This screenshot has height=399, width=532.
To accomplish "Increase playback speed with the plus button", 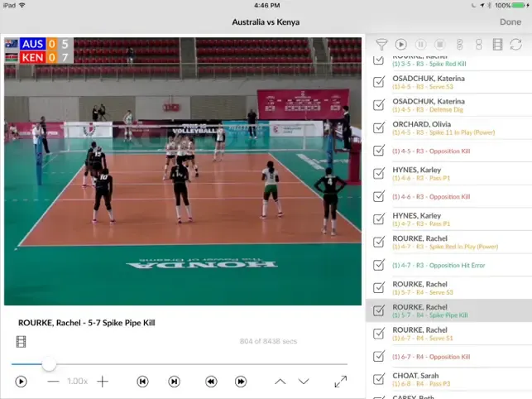I will pyautogui.click(x=103, y=382).
